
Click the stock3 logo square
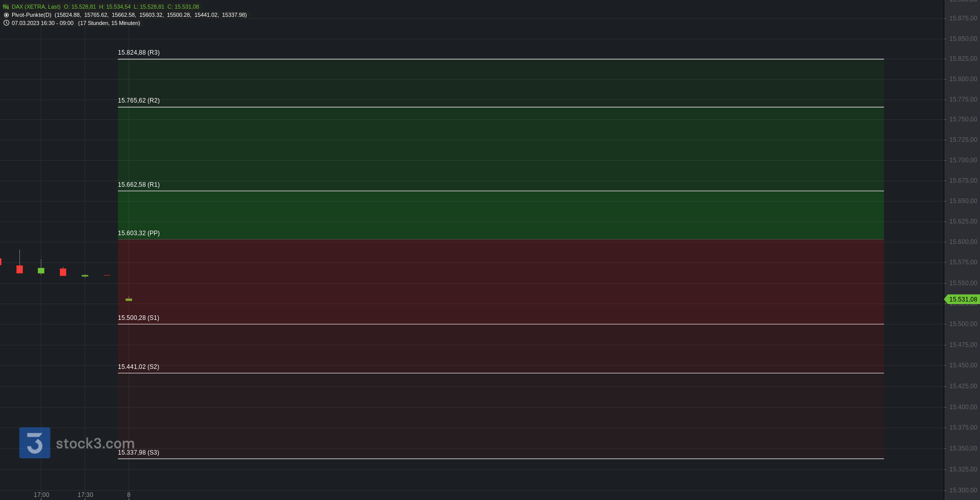[x=35, y=443]
